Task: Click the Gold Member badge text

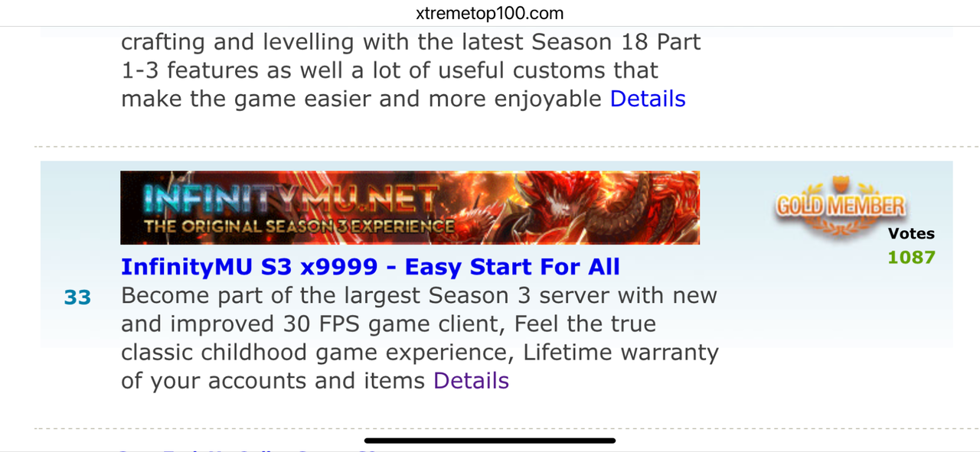Action: click(840, 206)
